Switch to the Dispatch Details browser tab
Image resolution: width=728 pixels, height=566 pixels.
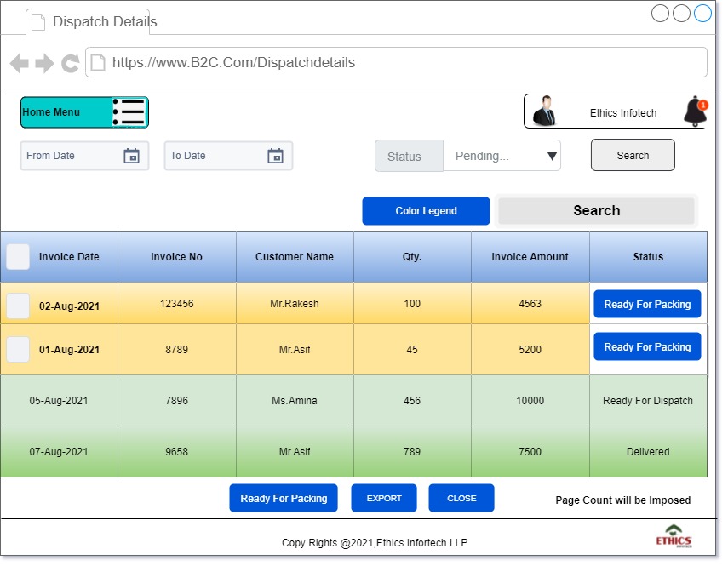pos(89,21)
